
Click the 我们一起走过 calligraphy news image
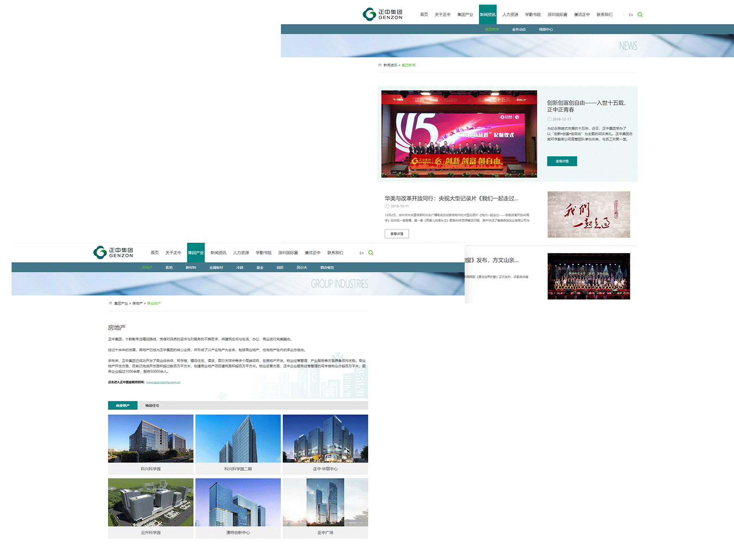589,215
